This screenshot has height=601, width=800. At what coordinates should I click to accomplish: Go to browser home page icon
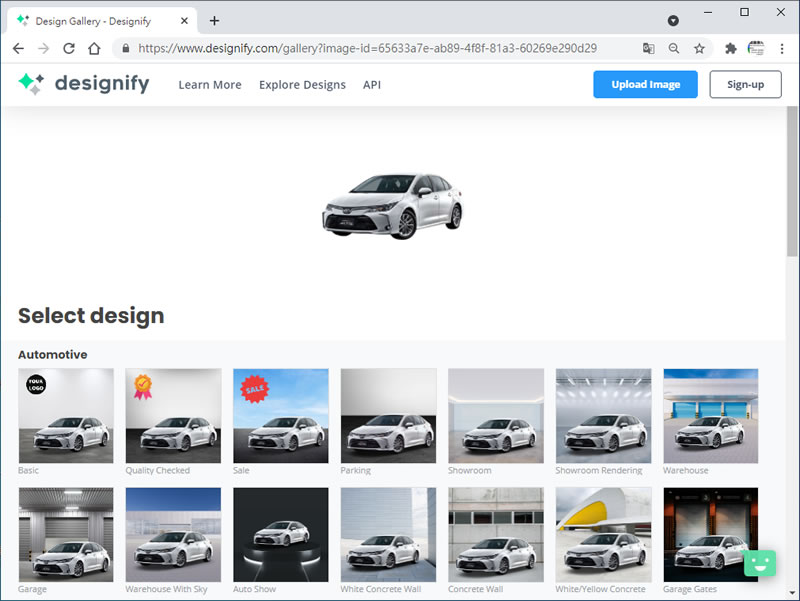(x=94, y=48)
